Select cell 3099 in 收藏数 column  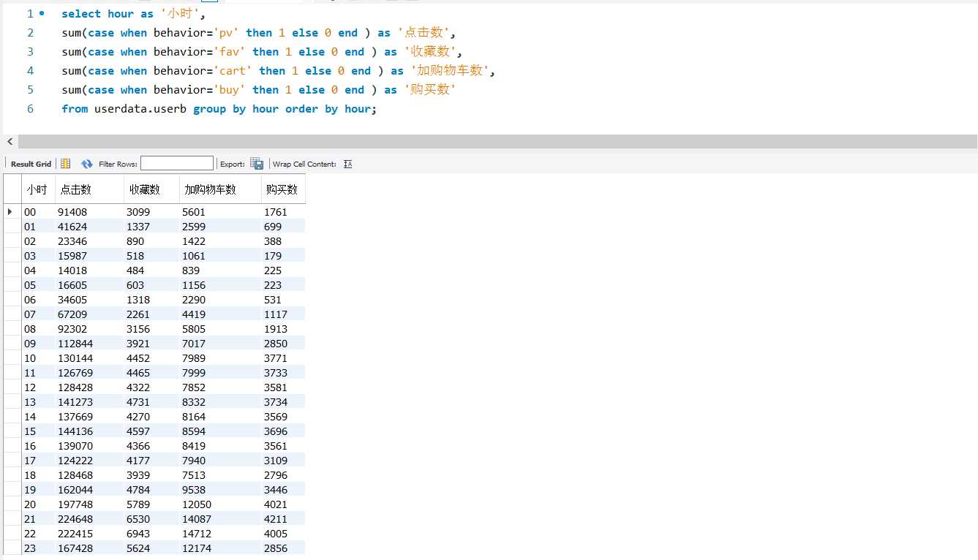(151, 212)
